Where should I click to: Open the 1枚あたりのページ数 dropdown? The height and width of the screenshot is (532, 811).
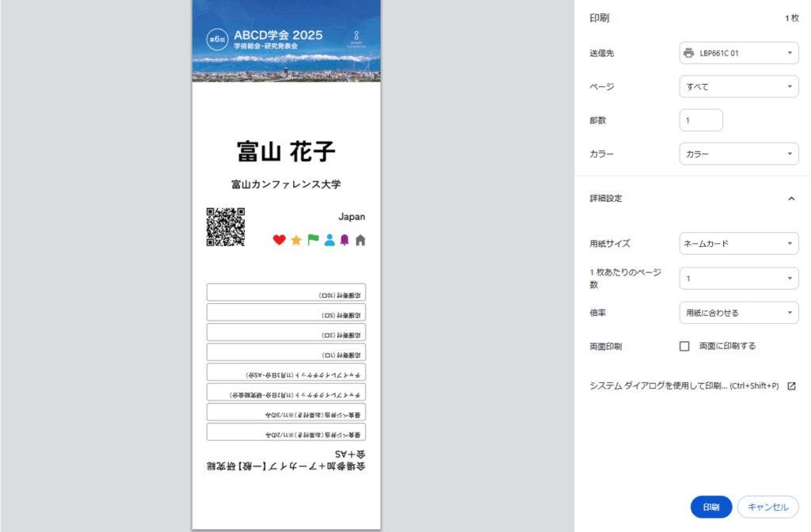(x=739, y=278)
